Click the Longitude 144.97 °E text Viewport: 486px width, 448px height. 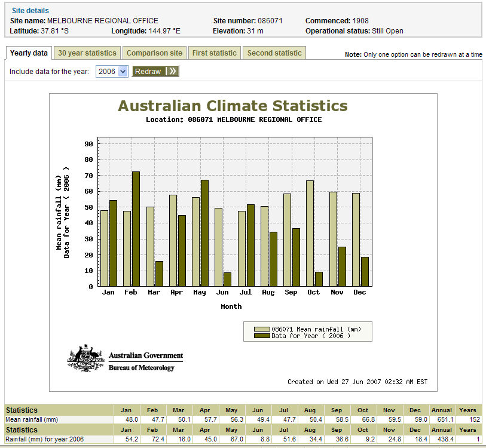146,31
